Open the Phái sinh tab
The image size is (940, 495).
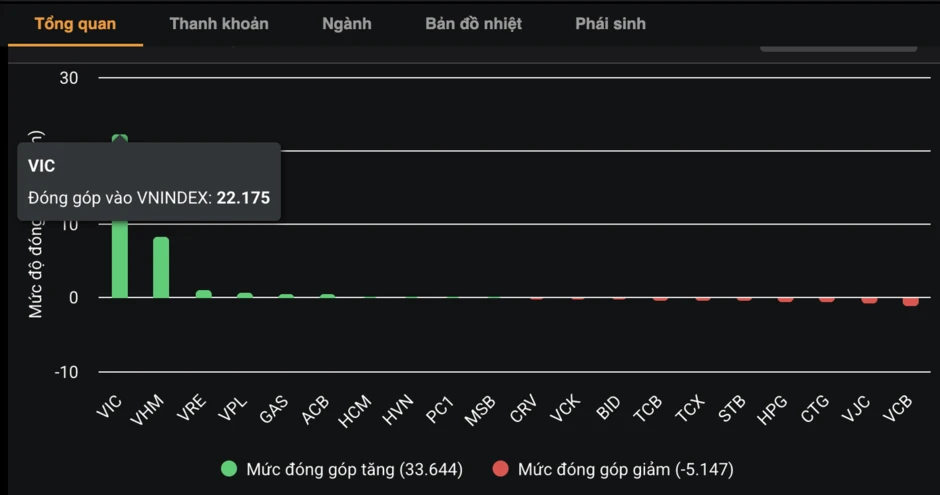610,24
